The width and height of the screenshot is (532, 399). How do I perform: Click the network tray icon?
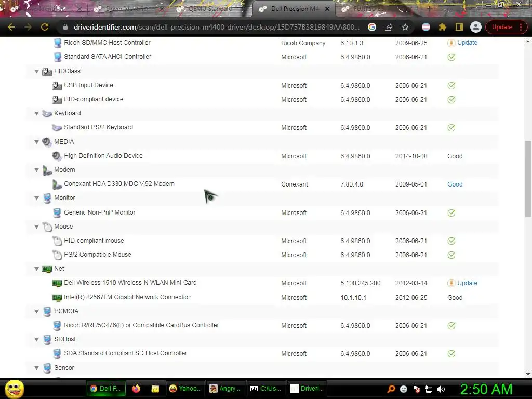click(x=429, y=389)
